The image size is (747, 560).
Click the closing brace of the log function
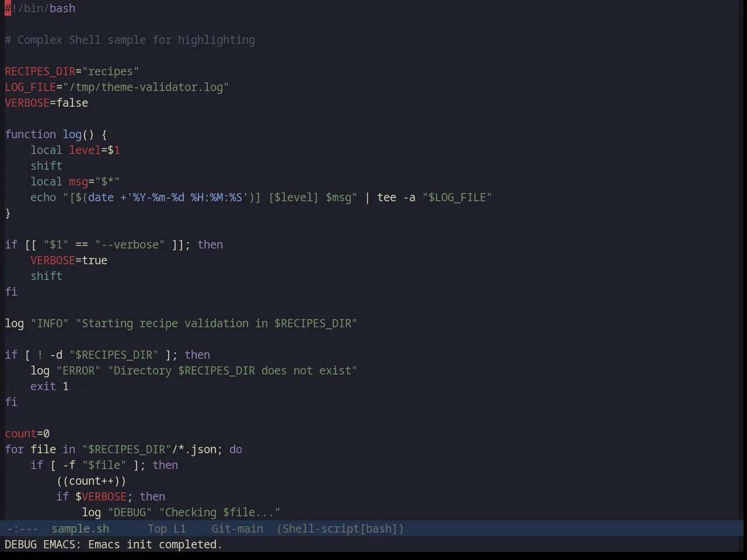click(8, 213)
